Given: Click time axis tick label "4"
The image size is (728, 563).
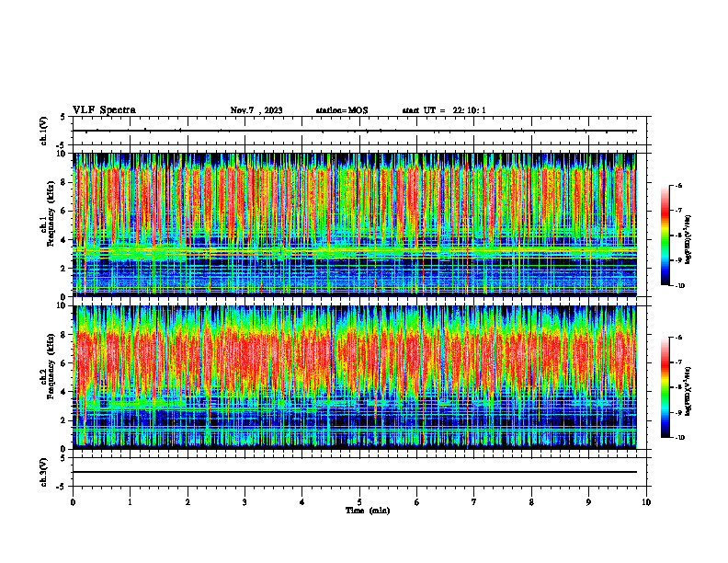Looking at the screenshot, I should [302, 502].
